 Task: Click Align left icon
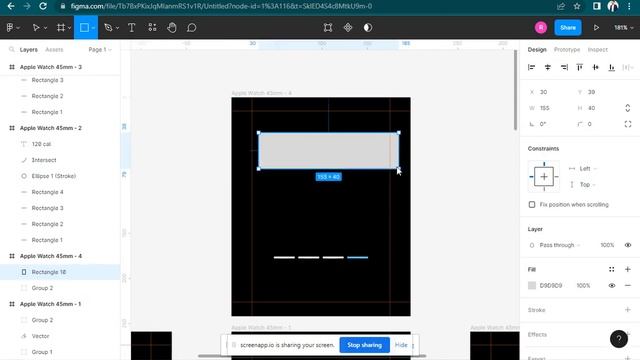click(x=531, y=67)
